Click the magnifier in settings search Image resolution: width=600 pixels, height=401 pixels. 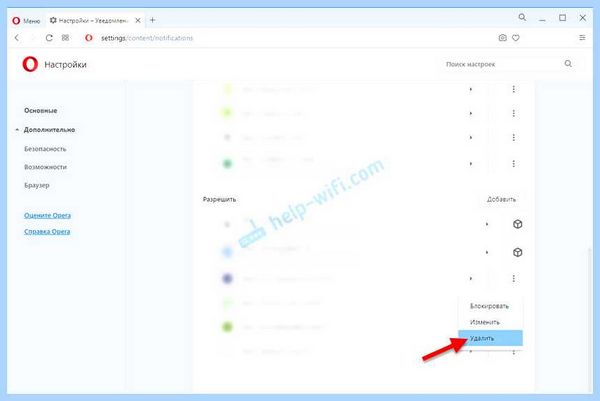click(568, 64)
